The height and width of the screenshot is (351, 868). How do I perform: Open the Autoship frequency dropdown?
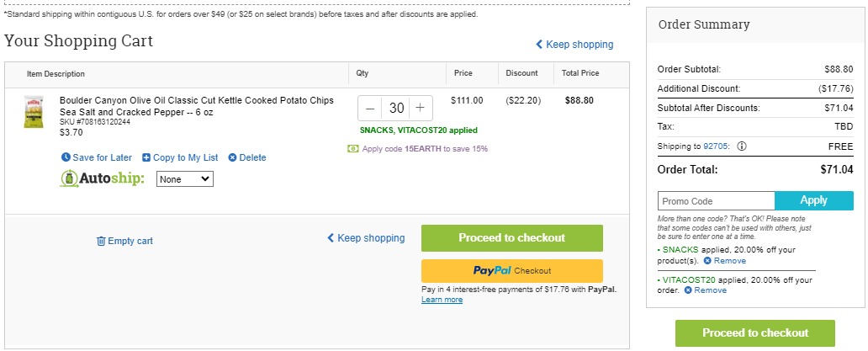(185, 178)
